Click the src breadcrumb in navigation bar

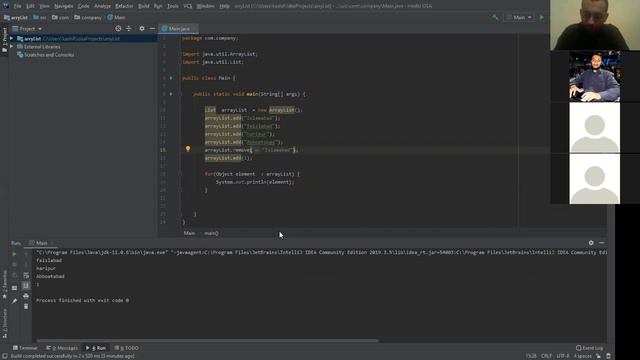[40, 18]
